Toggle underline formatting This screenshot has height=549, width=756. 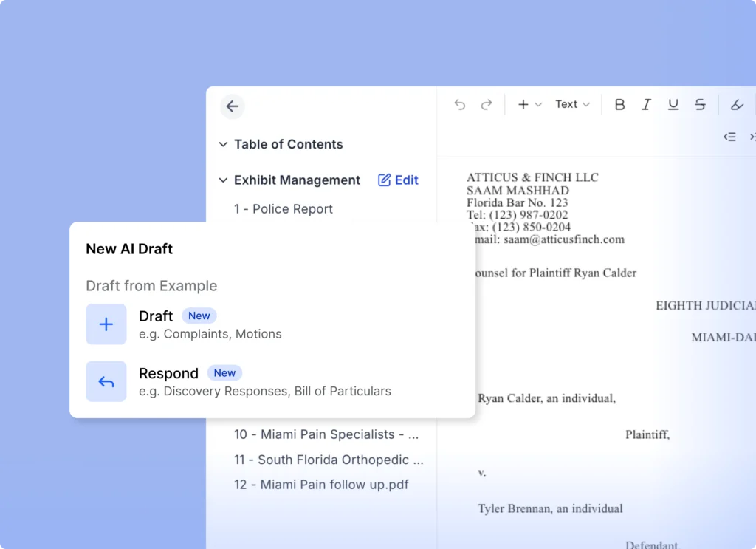673,105
